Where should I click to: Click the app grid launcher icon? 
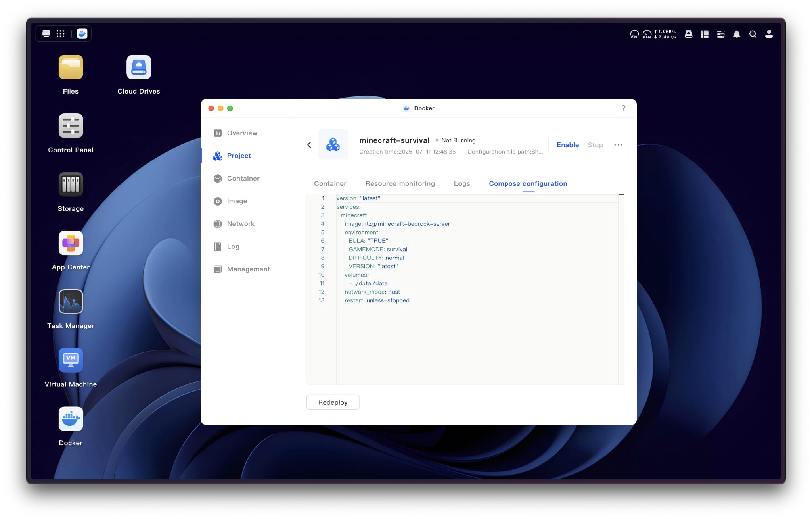pos(60,34)
